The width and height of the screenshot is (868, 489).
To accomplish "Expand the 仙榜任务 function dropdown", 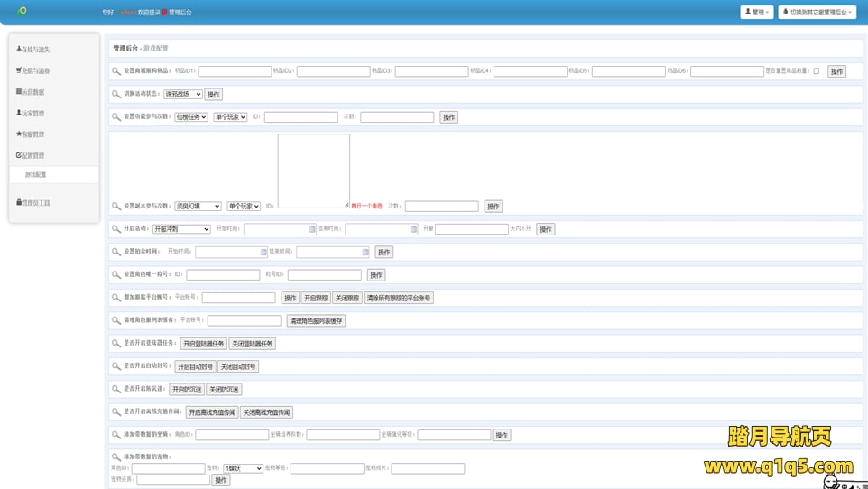I will [190, 117].
